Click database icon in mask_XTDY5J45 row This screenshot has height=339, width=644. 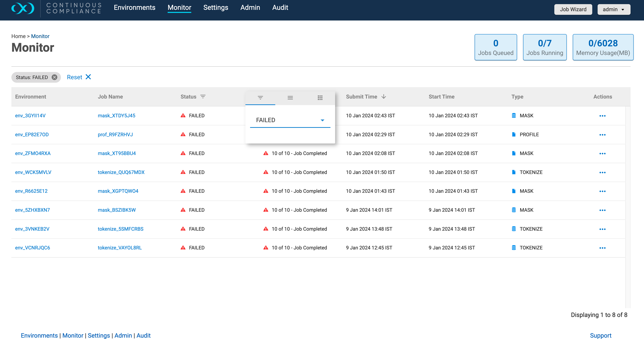[x=514, y=116]
